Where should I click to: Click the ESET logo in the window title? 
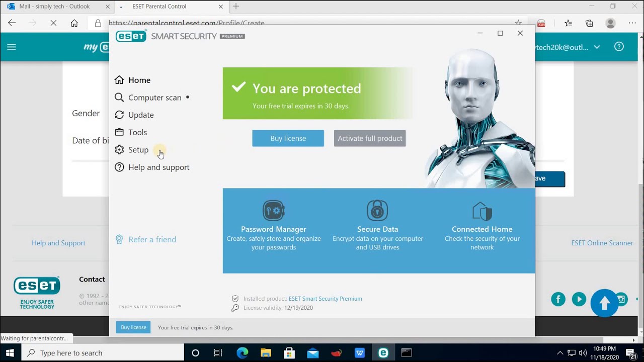tap(131, 36)
